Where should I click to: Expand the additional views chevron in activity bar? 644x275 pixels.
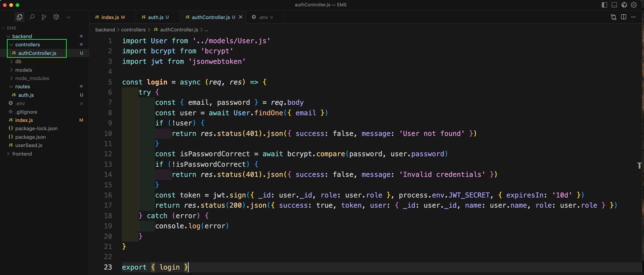pyautogui.click(x=68, y=17)
